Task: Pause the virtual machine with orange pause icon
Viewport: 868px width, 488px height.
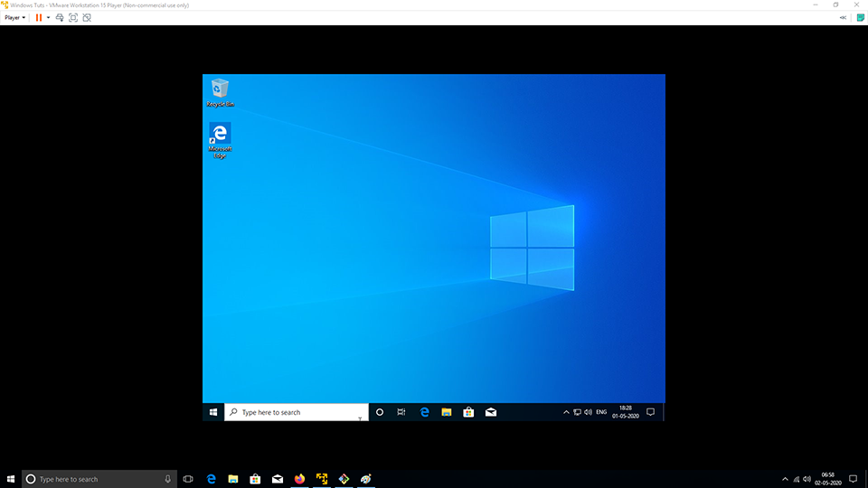Action: 38,18
